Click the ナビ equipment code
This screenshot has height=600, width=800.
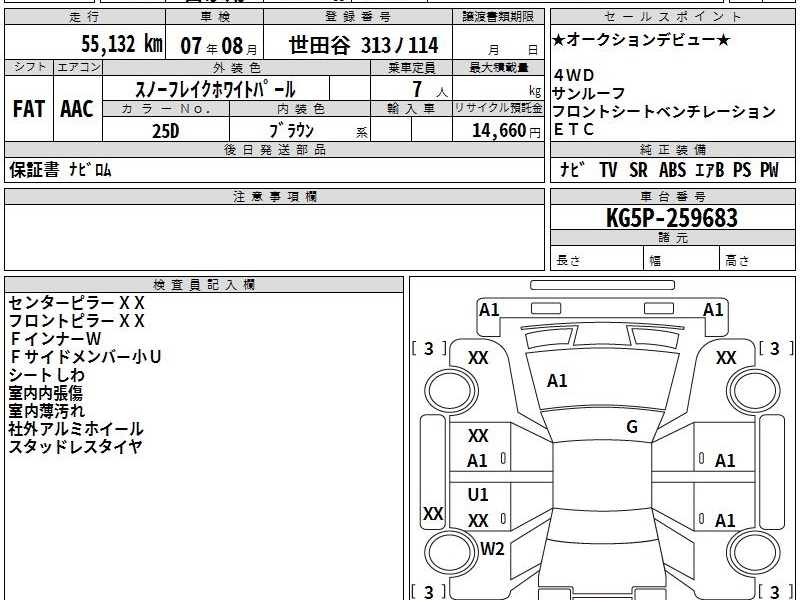click(x=573, y=170)
